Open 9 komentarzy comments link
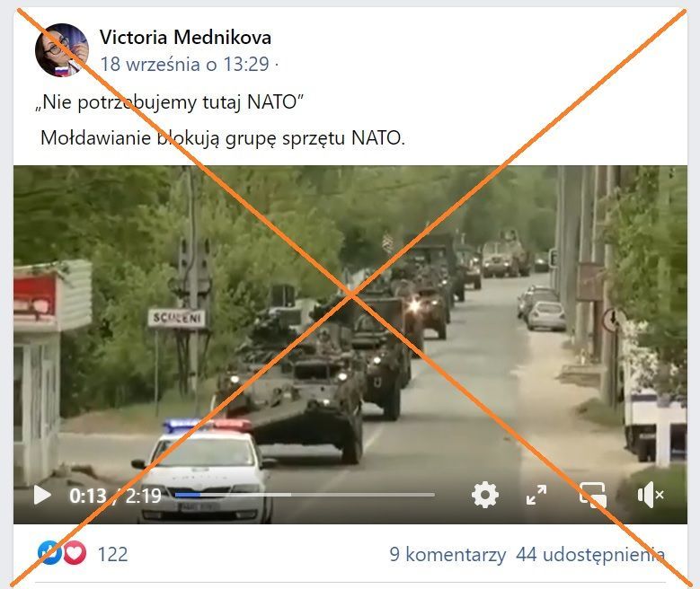The height and width of the screenshot is (589, 700). (447, 555)
